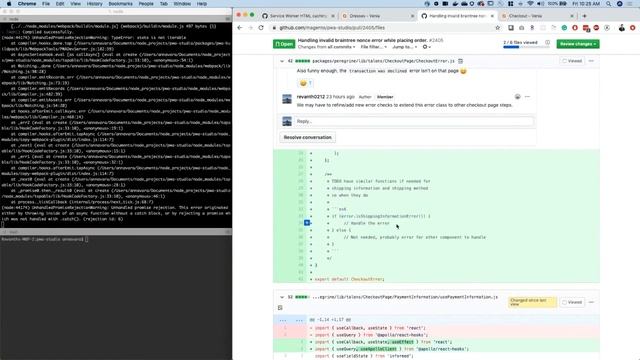This screenshot has width=640, height=360.
Task: Click the green Open status badge
Action: point(284,44)
